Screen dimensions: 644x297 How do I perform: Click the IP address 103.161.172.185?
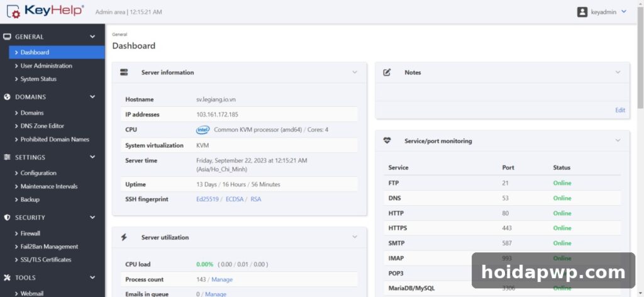(x=217, y=115)
